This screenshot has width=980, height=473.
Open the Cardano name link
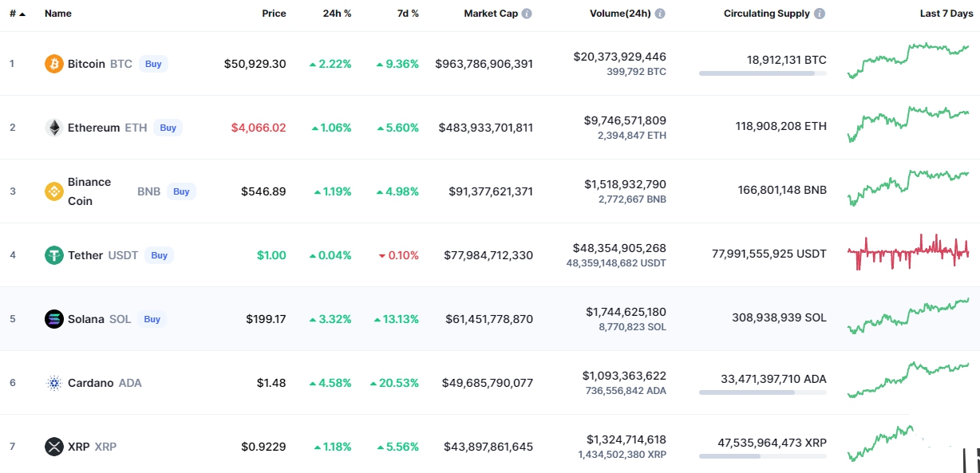[x=91, y=383]
